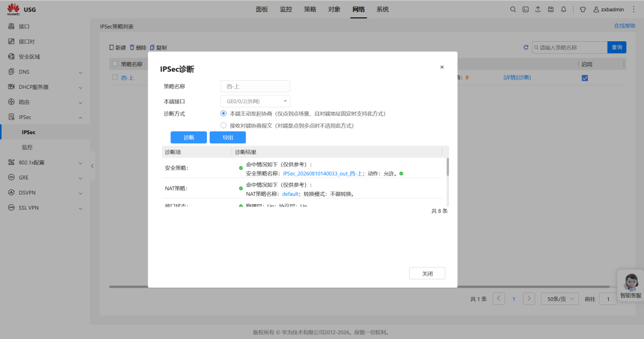Image resolution: width=644 pixels, height=339 pixels.
Task: Open the vertical three-dot more menu
Action: coord(634,10)
